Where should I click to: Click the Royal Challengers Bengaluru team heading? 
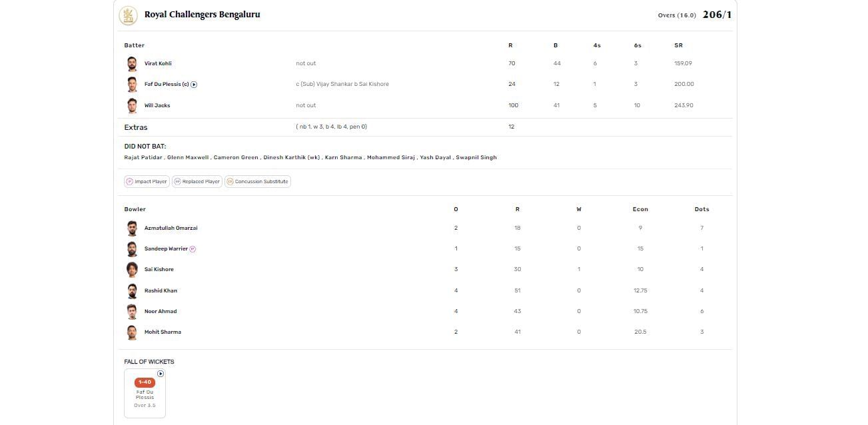(x=202, y=15)
